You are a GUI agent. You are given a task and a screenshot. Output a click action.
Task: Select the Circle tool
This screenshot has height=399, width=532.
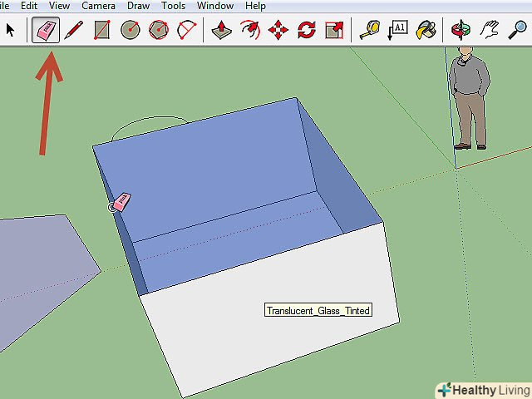tap(131, 31)
